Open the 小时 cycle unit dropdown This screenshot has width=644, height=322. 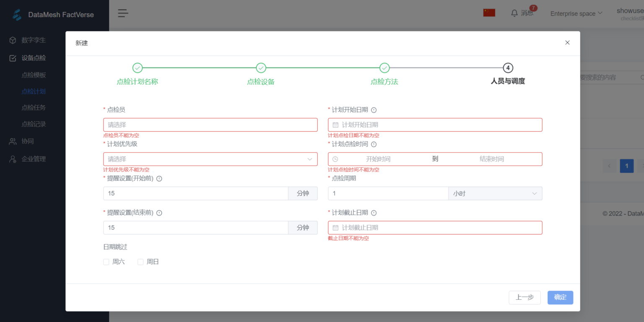tap(495, 193)
